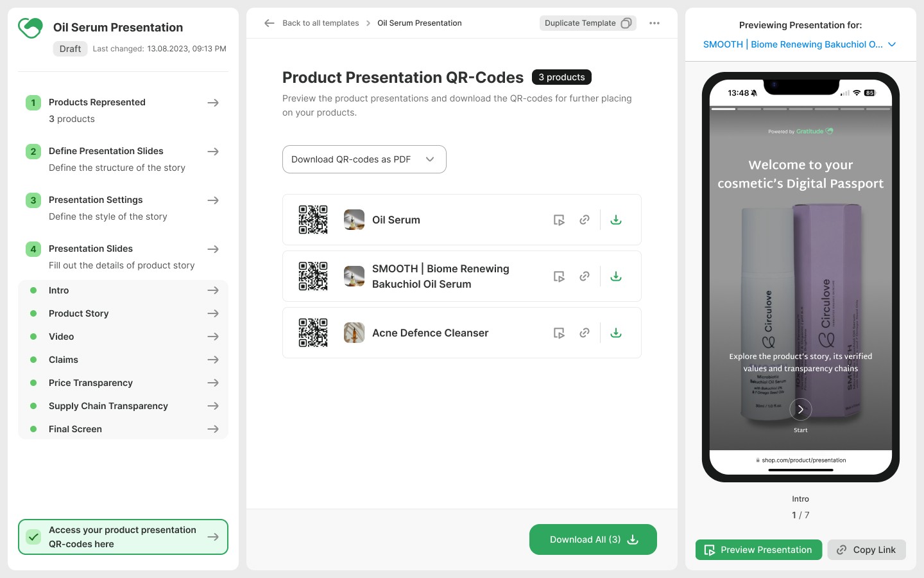Click the Start arrow in phone preview

[801, 410]
